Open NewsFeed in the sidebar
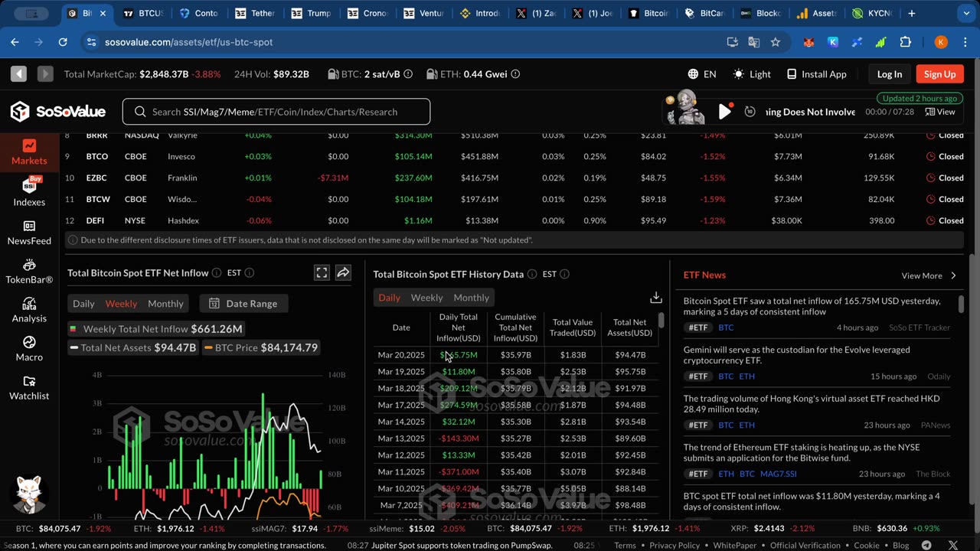This screenshot has width=980, height=551. point(29,233)
